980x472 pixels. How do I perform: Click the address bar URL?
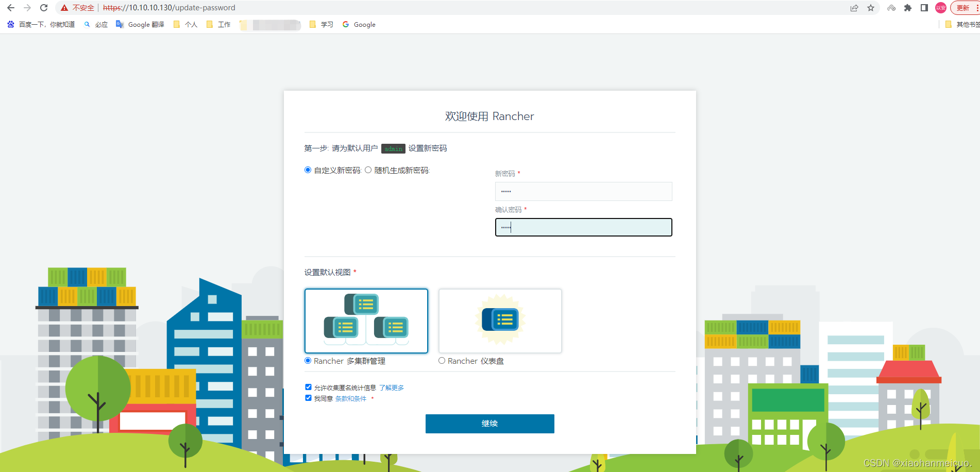pyautogui.click(x=169, y=8)
